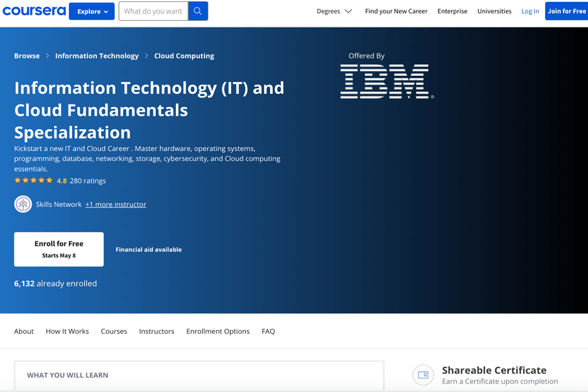
Task: Switch to How It Works tab
Action: tap(67, 331)
